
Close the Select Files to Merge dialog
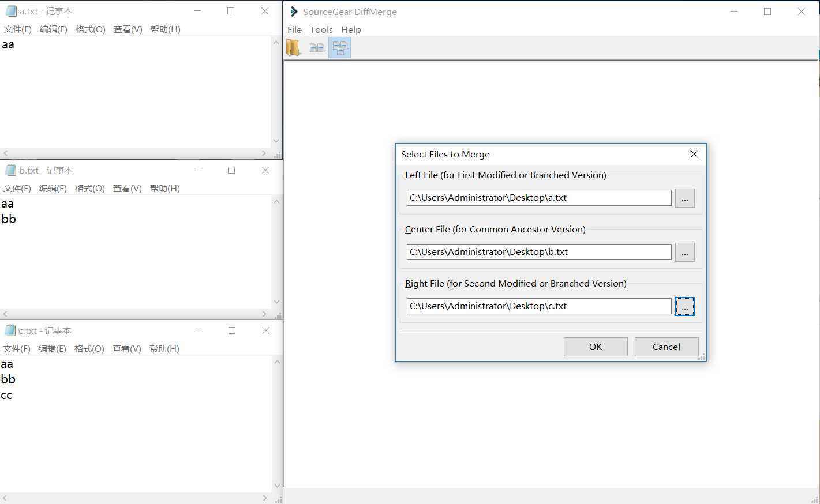(694, 154)
